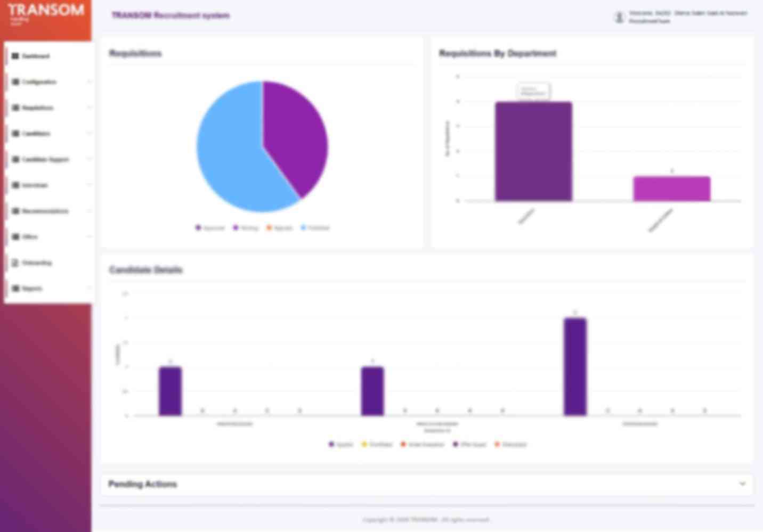
Task: Toggle the Published legend in Requisitions pie
Action: pyautogui.click(x=315, y=228)
